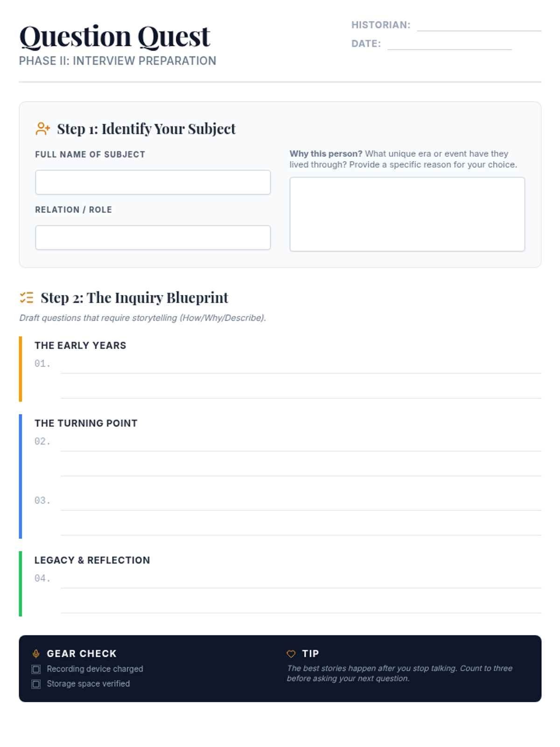Viewport: 560px width, 747px height.
Task: Click the orange bar beside The Early Years
Action: [21, 369]
